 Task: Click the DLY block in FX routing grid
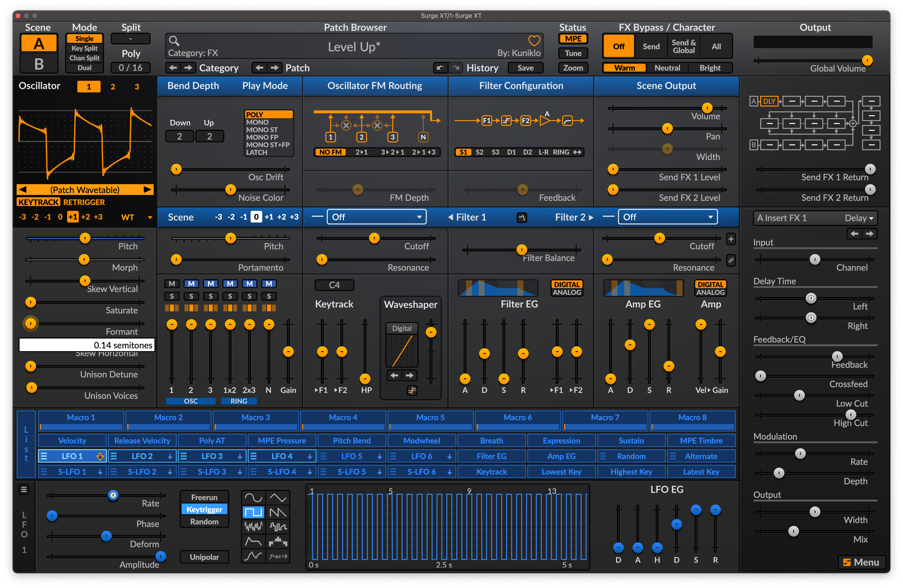[x=769, y=101]
